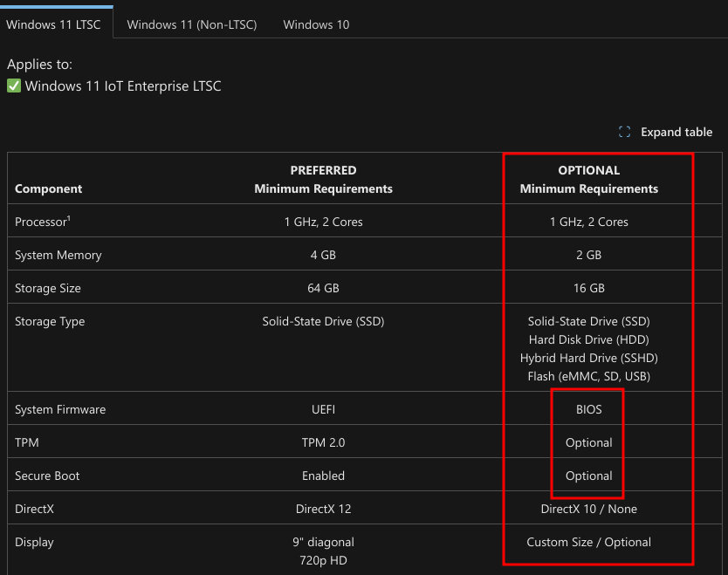Click the Storage Type row label
Viewport: 728px width, 575px height.
click(50, 322)
